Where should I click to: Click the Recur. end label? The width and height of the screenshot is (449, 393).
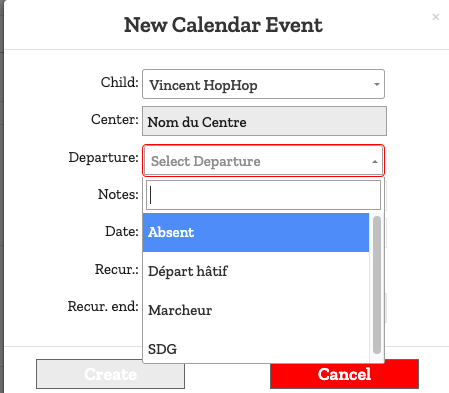coord(103,306)
